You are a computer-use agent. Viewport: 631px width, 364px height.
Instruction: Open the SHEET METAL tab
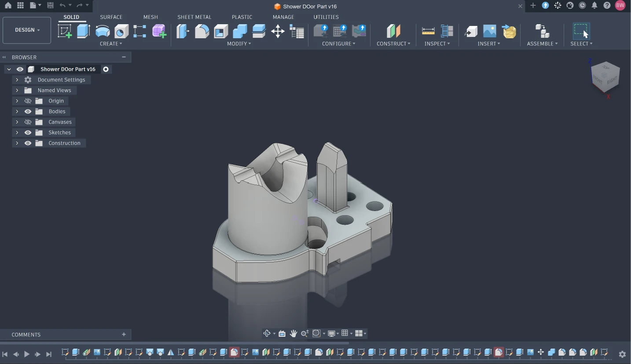click(x=194, y=17)
